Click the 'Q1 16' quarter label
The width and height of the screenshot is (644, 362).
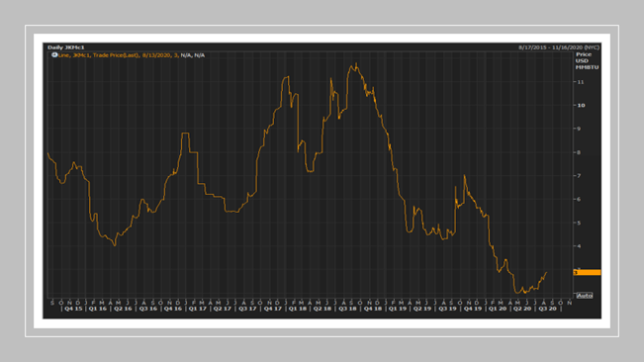tap(98, 309)
